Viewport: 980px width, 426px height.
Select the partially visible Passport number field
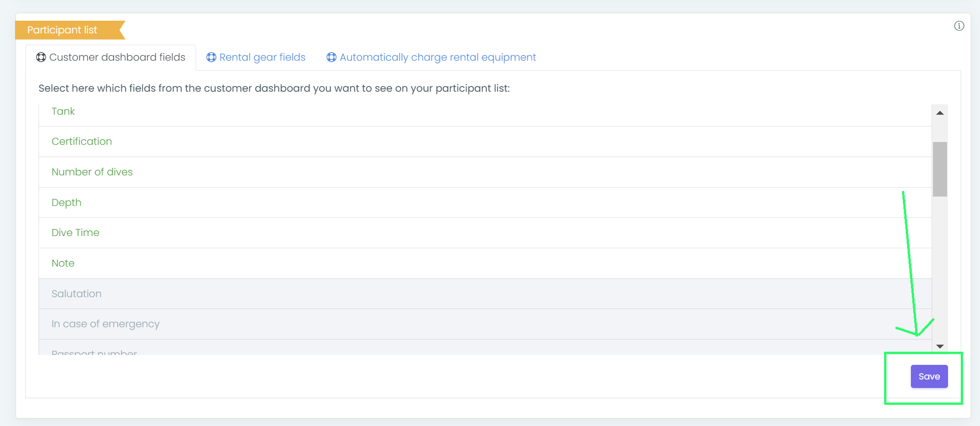point(94,351)
